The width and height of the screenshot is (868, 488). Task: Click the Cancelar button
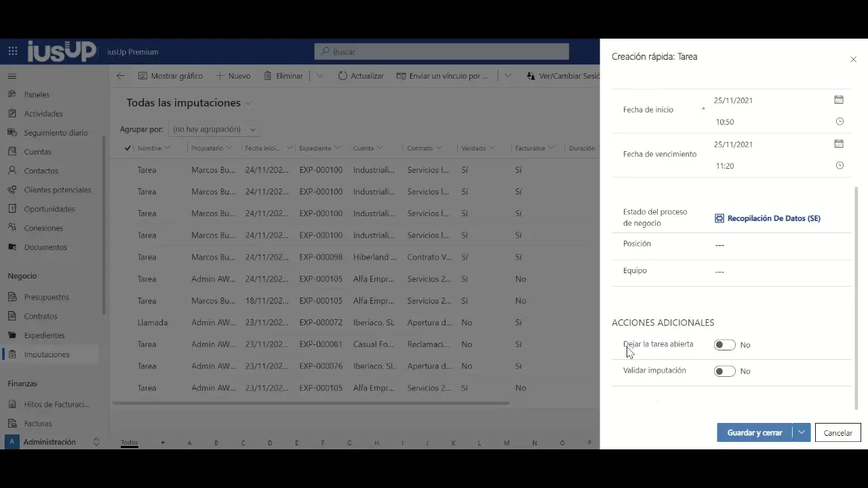click(837, 432)
